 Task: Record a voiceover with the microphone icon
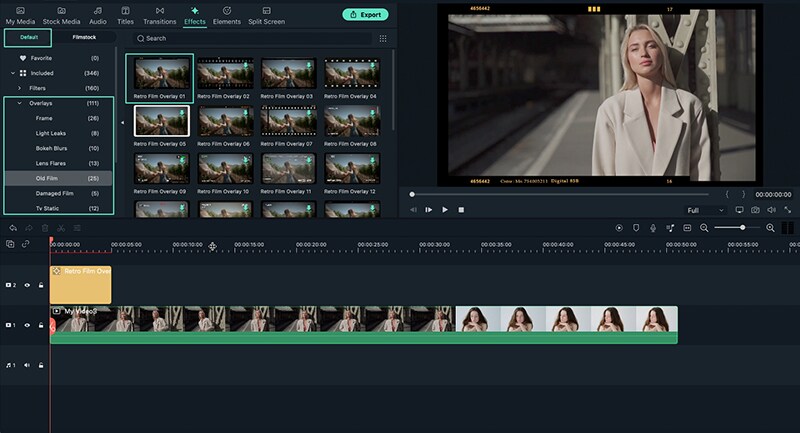click(x=653, y=228)
